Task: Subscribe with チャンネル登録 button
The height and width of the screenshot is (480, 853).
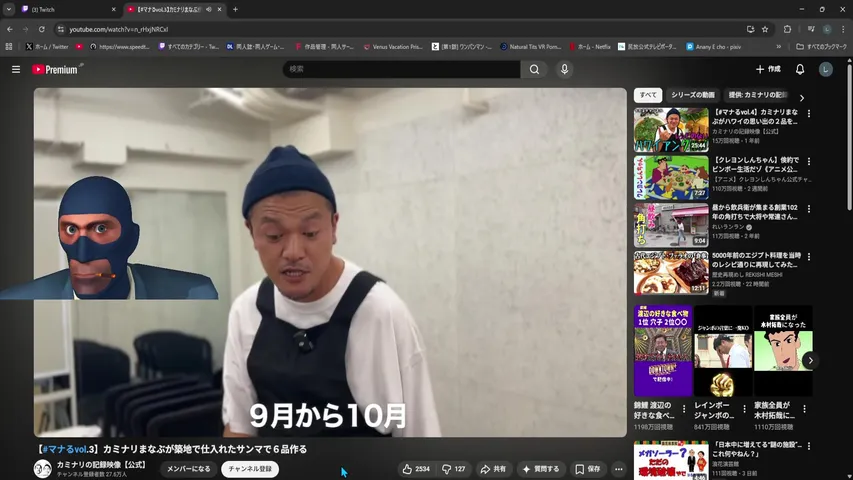Action: click(x=250, y=469)
